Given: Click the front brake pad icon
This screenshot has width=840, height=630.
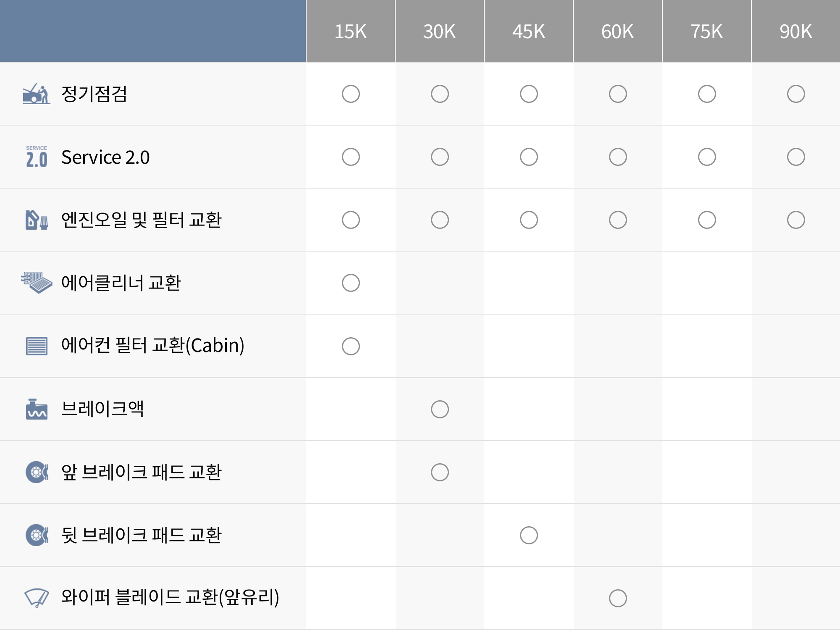Looking at the screenshot, I should 37,472.
